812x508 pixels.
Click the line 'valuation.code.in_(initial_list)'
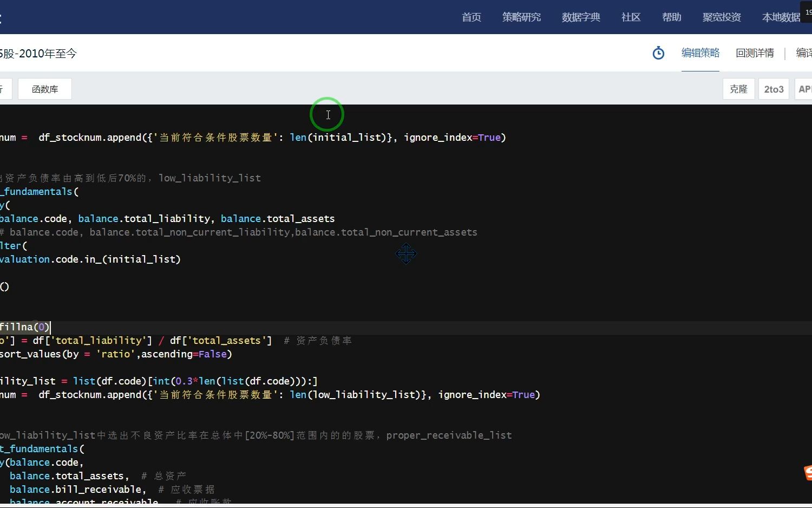pyautogui.click(x=90, y=259)
